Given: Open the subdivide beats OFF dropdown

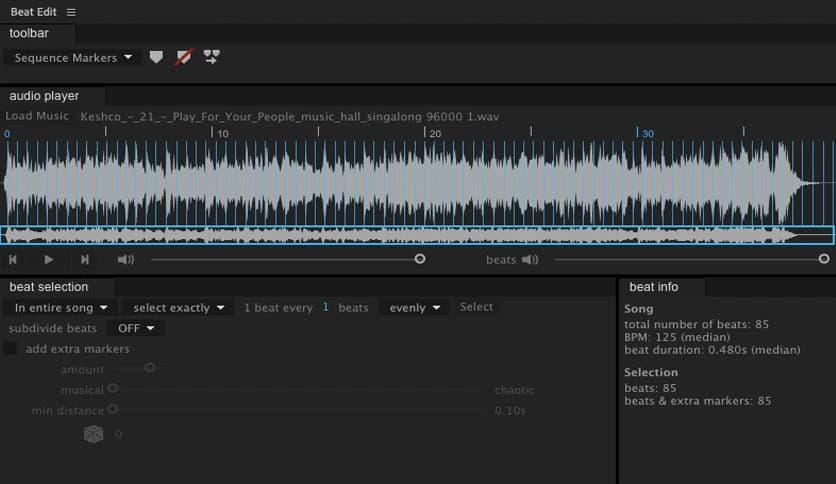Looking at the screenshot, I should click(x=135, y=328).
